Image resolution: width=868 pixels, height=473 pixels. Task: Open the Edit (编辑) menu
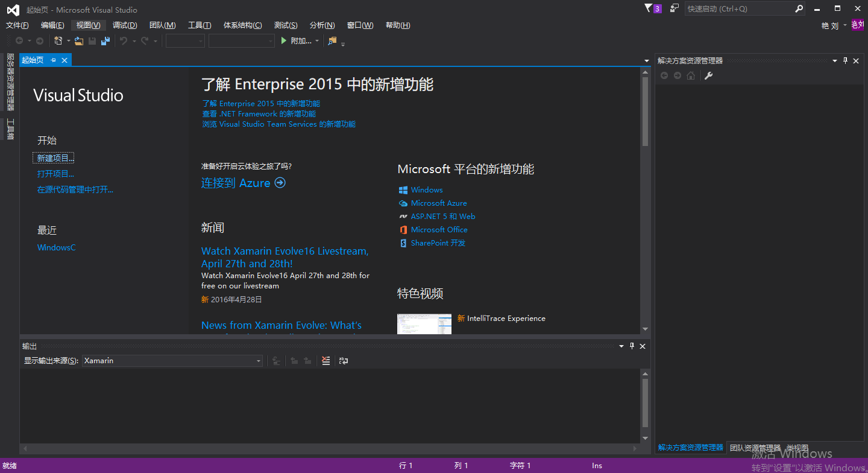[x=52, y=25]
